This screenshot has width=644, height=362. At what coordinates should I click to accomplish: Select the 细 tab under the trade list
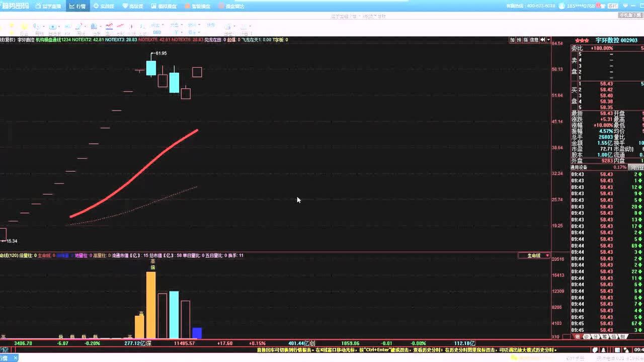pos(577,336)
